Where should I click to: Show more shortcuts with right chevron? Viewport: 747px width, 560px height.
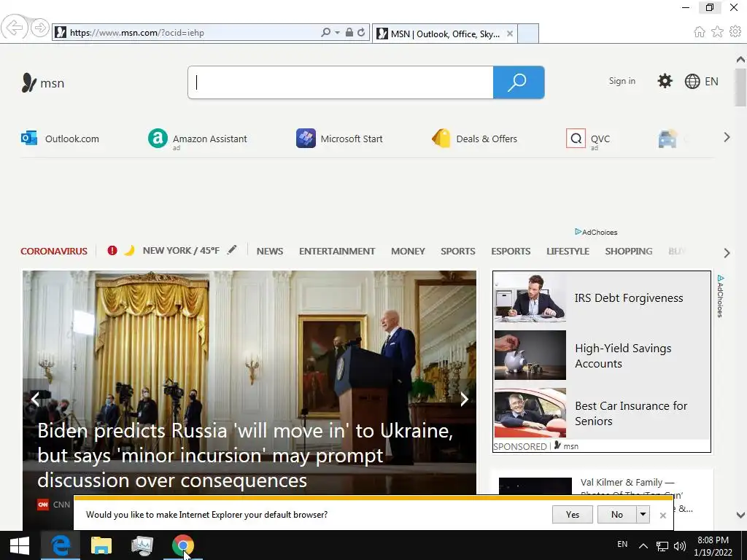[x=727, y=138]
